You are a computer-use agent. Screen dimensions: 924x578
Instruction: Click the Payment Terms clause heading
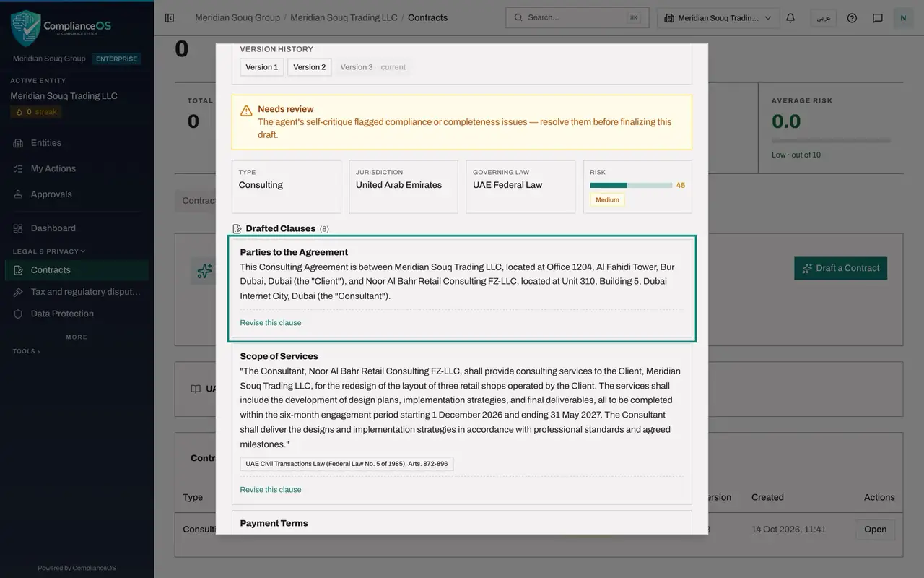click(x=274, y=523)
